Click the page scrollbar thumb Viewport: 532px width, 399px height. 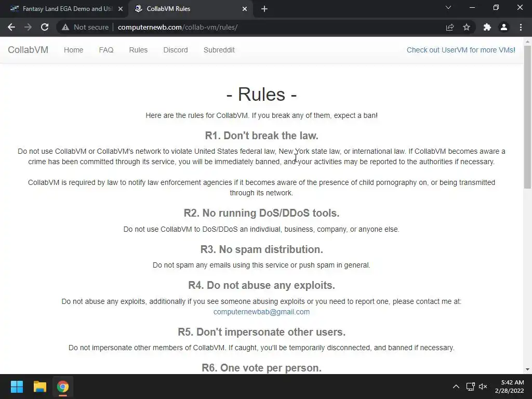tap(527, 117)
